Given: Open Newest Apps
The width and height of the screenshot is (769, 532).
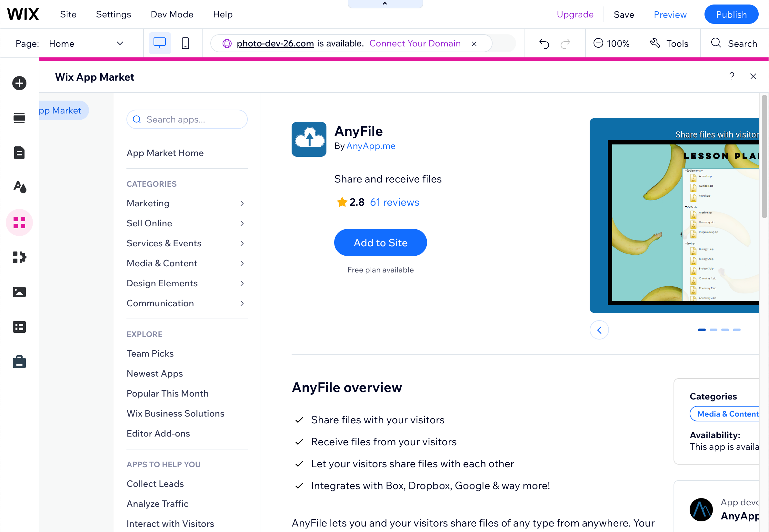Looking at the screenshot, I should (155, 373).
